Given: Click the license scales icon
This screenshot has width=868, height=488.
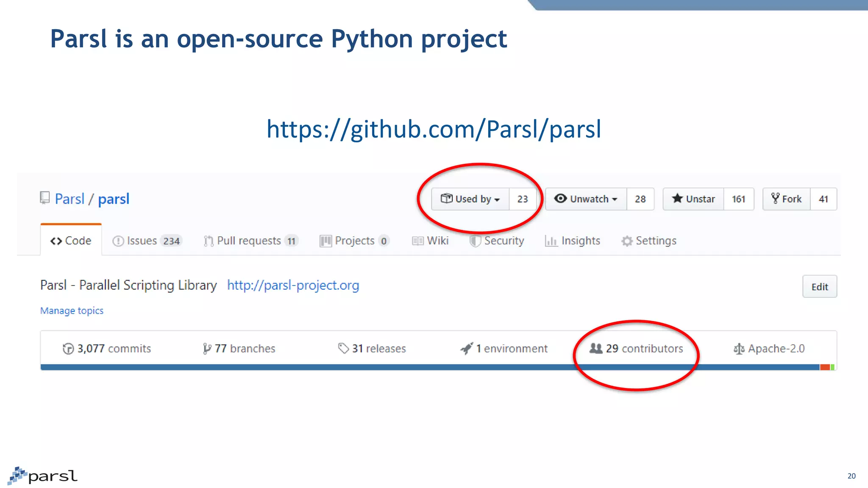Looking at the screenshot, I should (739, 349).
